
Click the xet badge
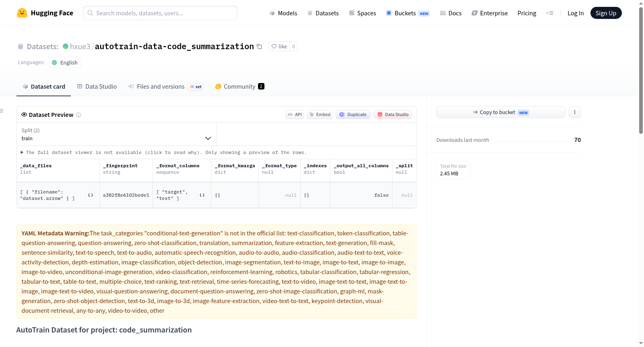tap(196, 87)
